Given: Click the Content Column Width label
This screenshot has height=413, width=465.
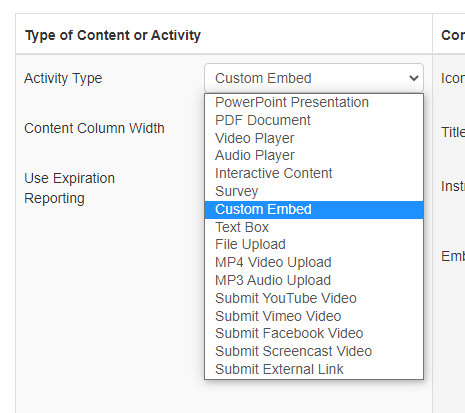Looking at the screenshot, I should coord(94,128).
